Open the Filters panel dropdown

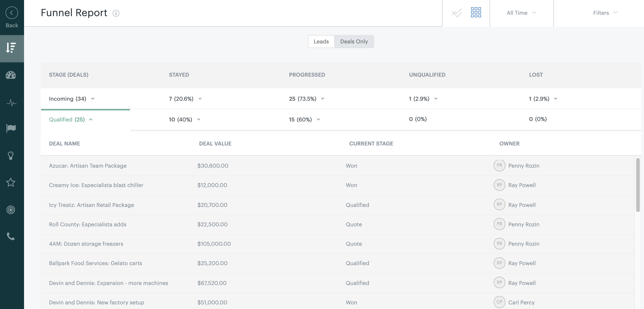click(x=604, y=13)
